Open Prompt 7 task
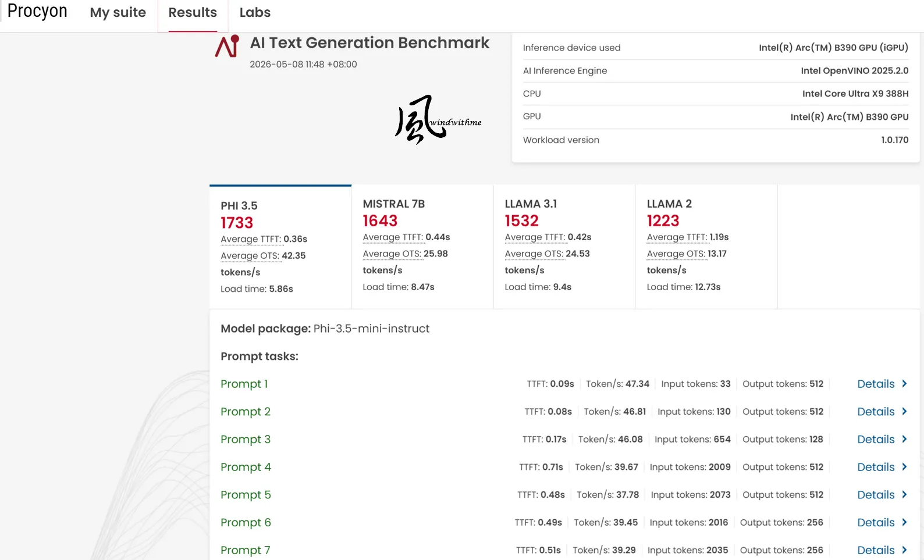The image size is (924, 560). pyautogui.click(x=246, y=550)
